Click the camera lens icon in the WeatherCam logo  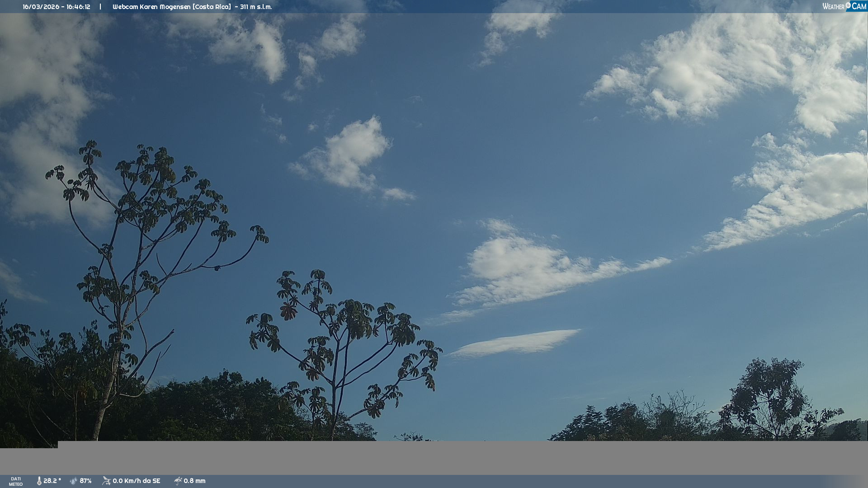point(848,5)
